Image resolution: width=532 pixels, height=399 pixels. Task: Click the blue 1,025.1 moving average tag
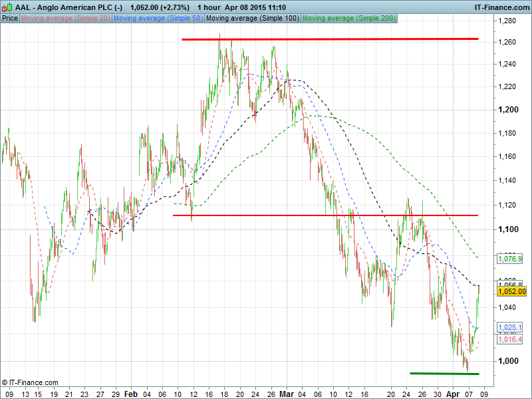point(510,327)
